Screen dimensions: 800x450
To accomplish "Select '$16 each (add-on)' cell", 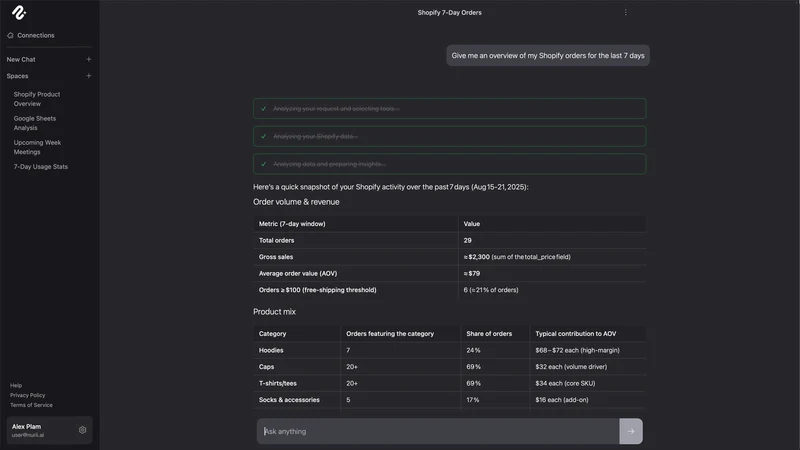I will (x=561, y=400).
